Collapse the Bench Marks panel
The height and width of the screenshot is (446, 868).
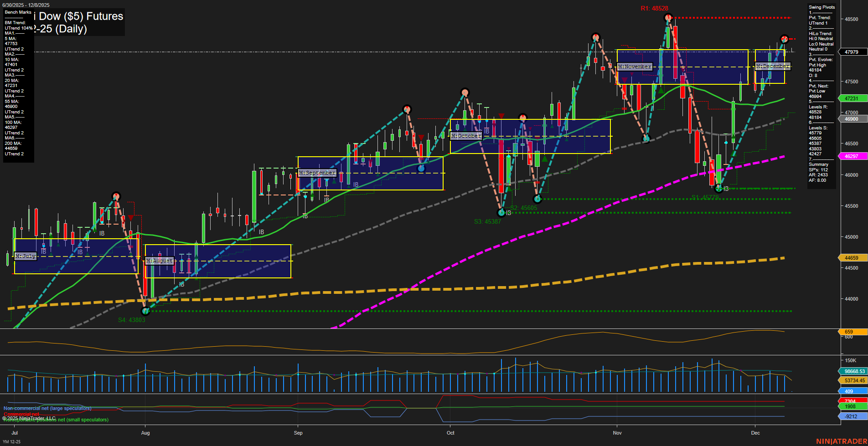coord(17,12)
